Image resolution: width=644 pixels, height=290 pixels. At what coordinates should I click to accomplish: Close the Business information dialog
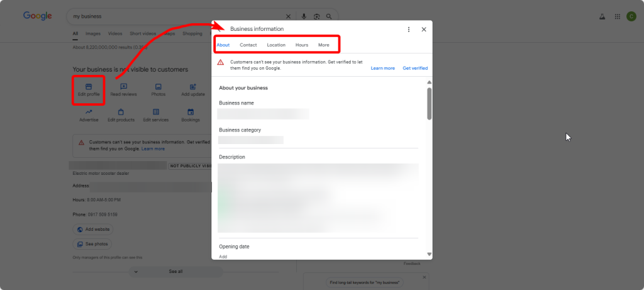point(424,29)
